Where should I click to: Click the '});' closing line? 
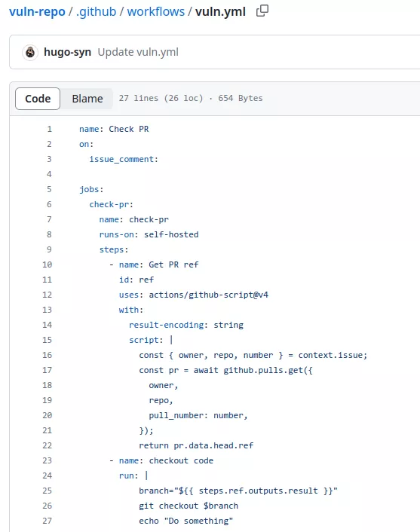pyautogui.click(x=146, y=430)
